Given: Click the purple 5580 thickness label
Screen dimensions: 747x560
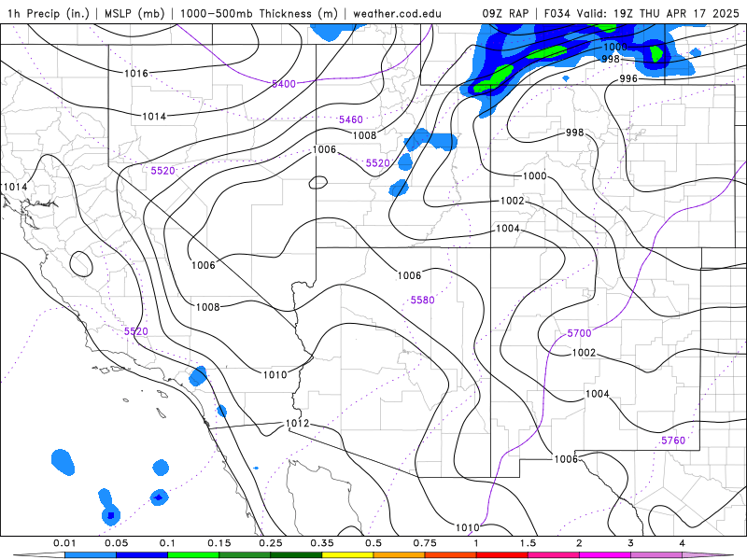Looking at the screenshot, I should (423, 300).
